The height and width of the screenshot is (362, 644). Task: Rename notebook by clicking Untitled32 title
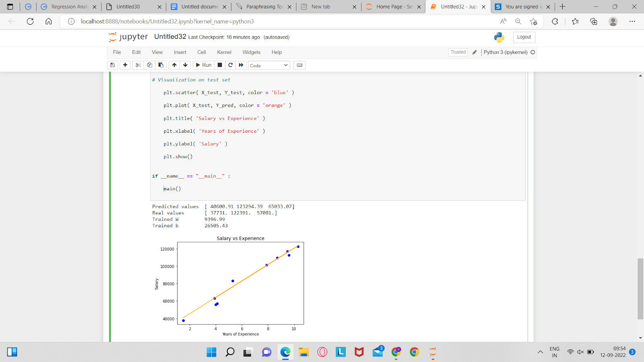coord(170,37)
